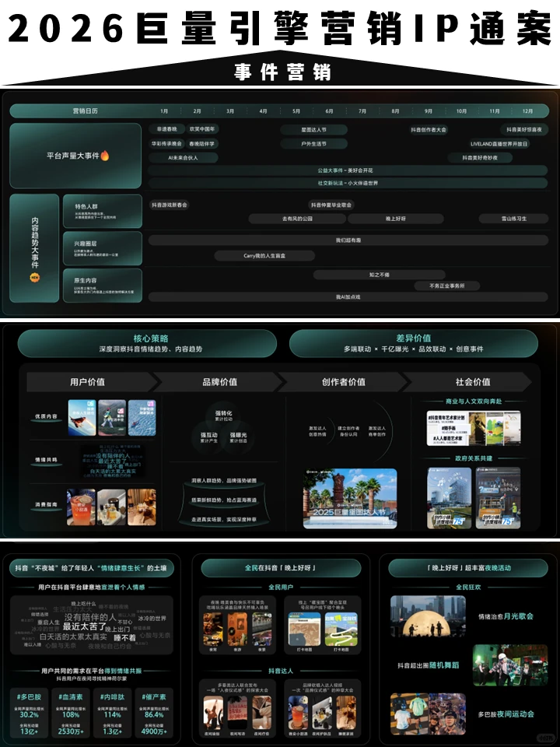Open the 抖音超出圈随机舞蹈 dance photo

pos(510,665)
